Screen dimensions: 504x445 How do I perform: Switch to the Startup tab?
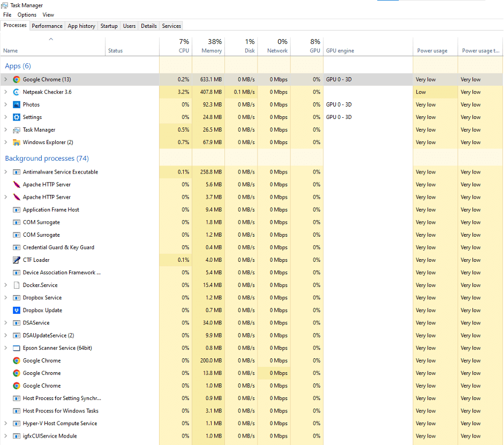(x=109, y=26)
